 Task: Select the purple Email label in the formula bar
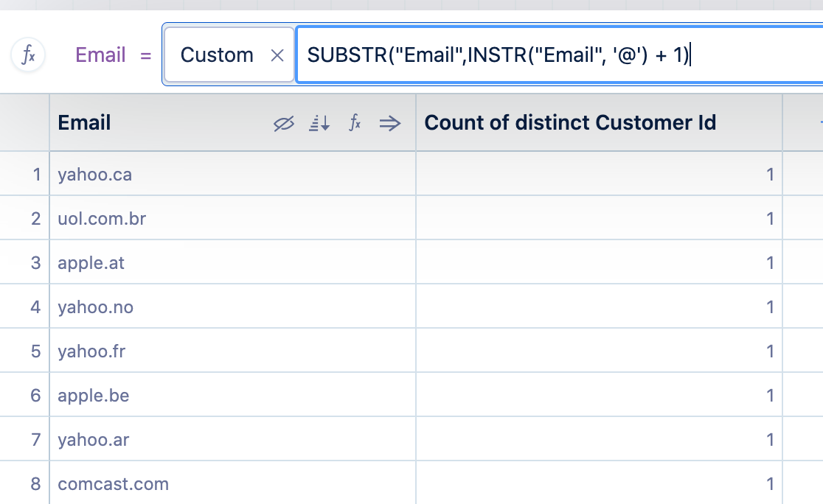click(x=100, y=55)
